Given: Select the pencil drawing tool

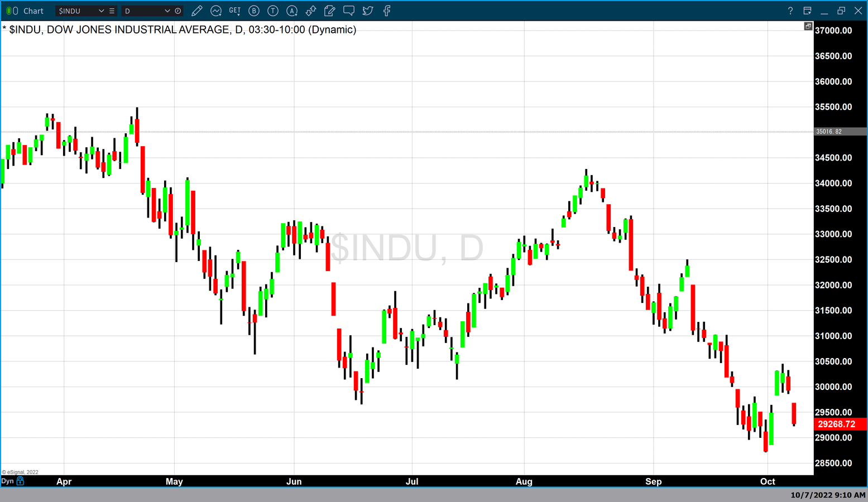Looking at the screenshot, I should click(196, 11).
